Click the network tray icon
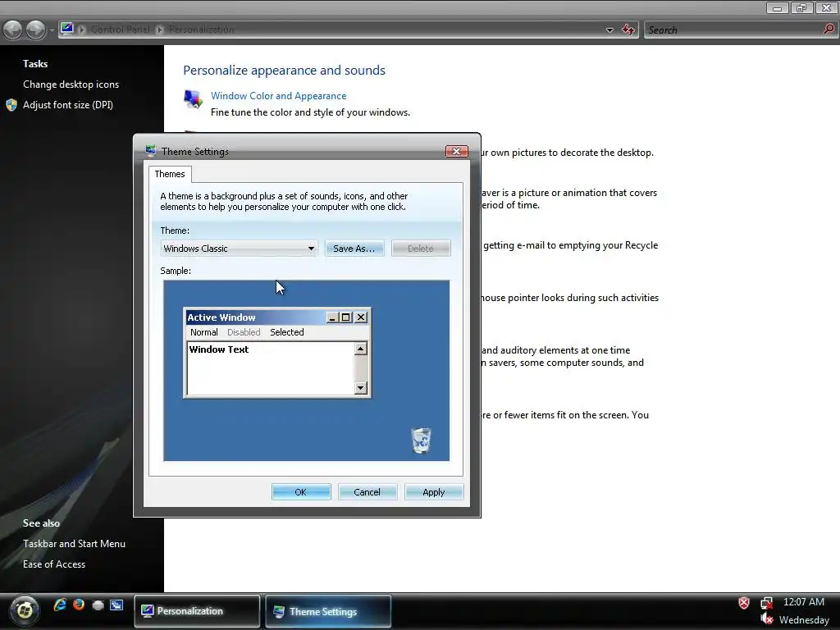 coord(767,603)
